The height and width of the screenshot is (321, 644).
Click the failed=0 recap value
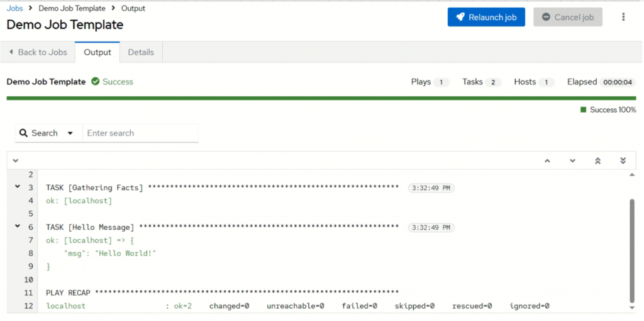pyautogui.click(x=359, y=306)
